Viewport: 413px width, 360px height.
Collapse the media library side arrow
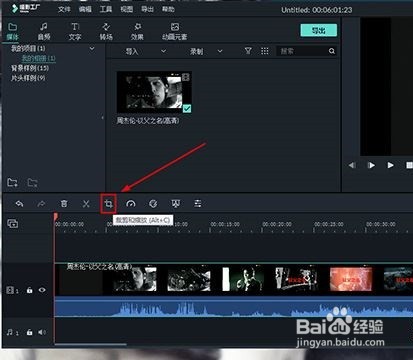(102, 118)
